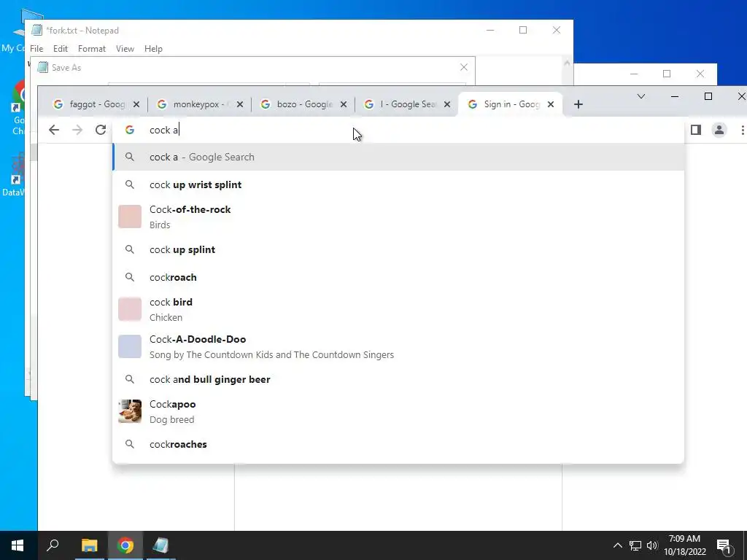747x560 pixels.
Task: Open the notification center icon
Action: pyautogui.click(x=724, y=545)
